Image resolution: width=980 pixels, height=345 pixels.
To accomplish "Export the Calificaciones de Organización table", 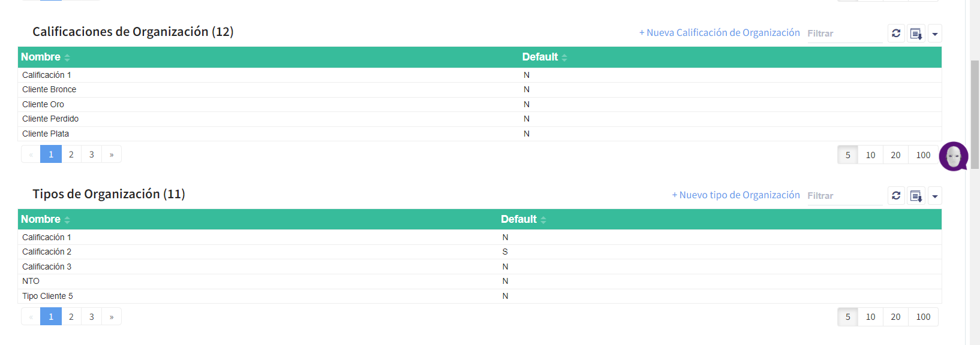I will (x=916, y=34).
